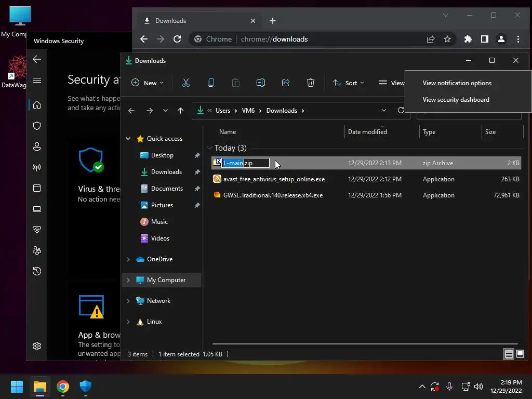Click the Cut icon in Explorer toolbar
532x399 pixels.
(185, 83)
